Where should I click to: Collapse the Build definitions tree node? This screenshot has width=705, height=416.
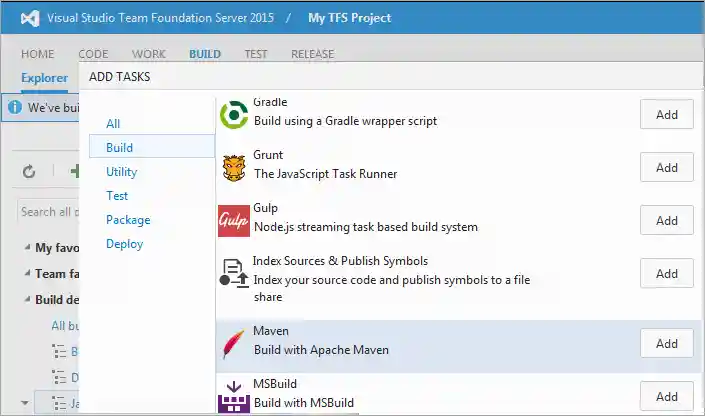click(27, 299)
